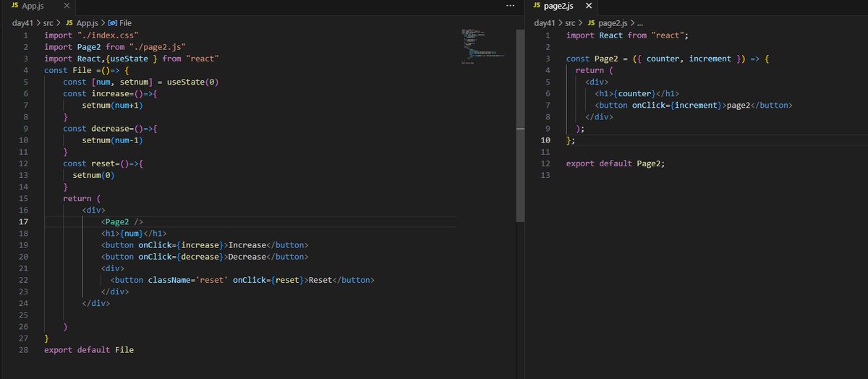This screenshot has width=868, height=379.
Task: Click useState(0) call on line 5
Action: click(x=192, y=82)
